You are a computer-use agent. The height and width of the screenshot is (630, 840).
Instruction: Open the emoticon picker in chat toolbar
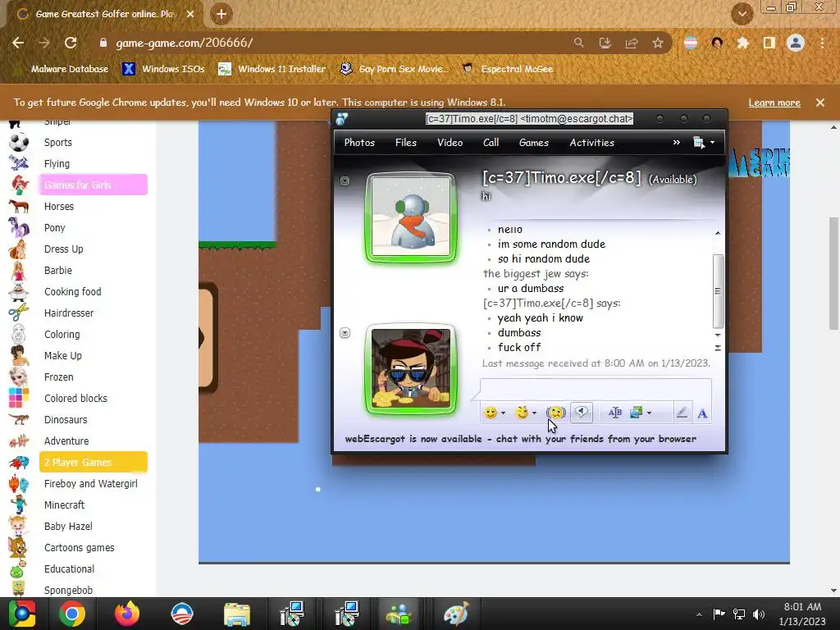[x=490, y=413]
